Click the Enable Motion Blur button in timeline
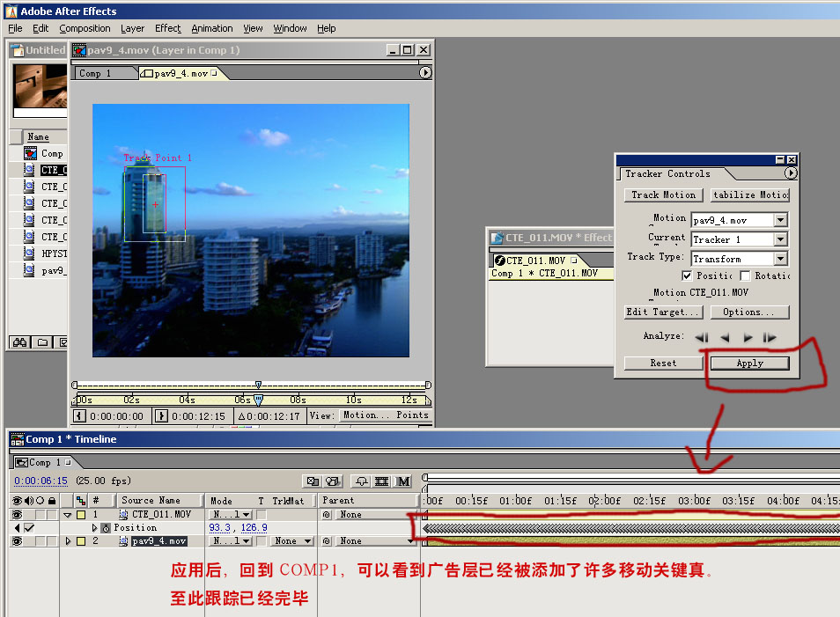 click(403, 481)
